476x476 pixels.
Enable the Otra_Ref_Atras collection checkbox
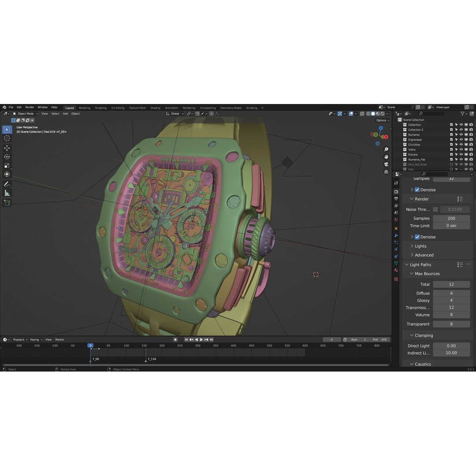451,164
